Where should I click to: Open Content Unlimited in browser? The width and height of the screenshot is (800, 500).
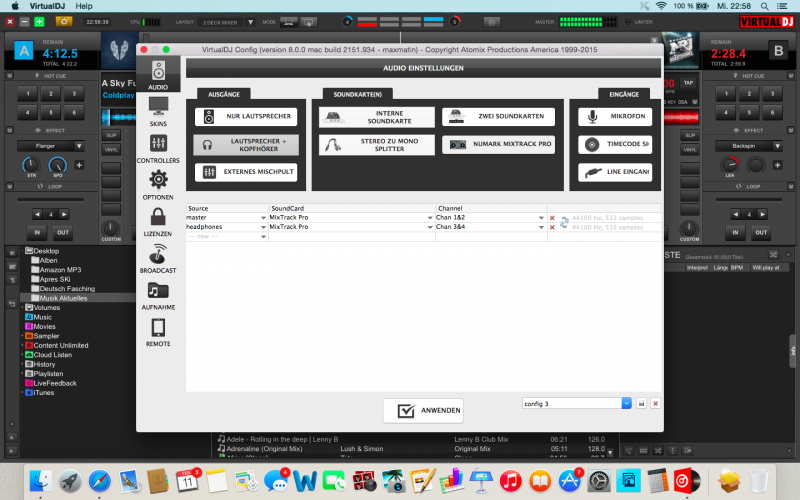[61, 345]
